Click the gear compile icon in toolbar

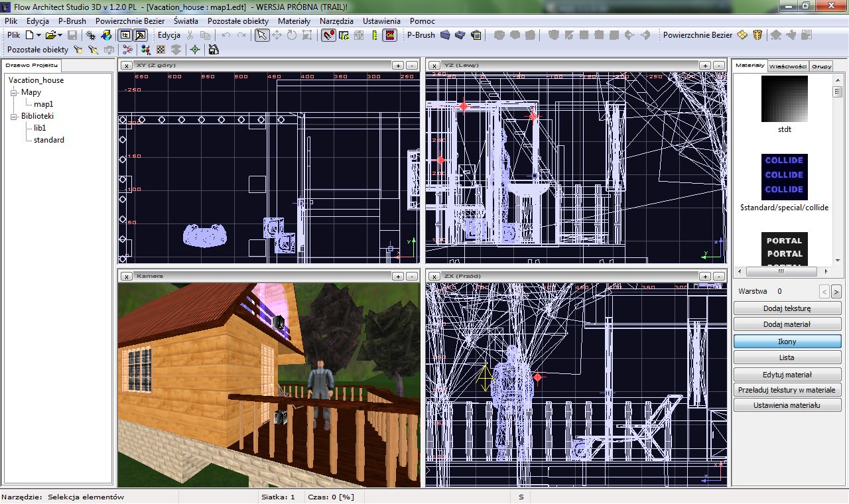(91, 35)
